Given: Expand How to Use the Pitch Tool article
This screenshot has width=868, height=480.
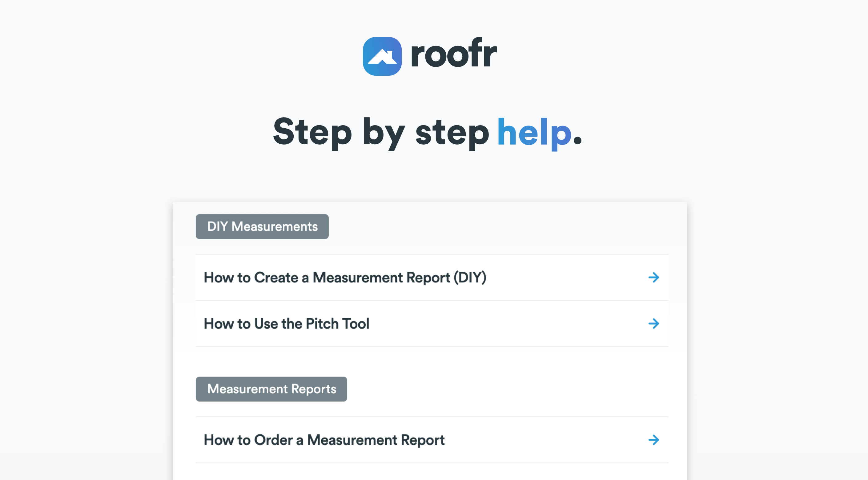Looking at the screenshot, I should tap(287, 324).
